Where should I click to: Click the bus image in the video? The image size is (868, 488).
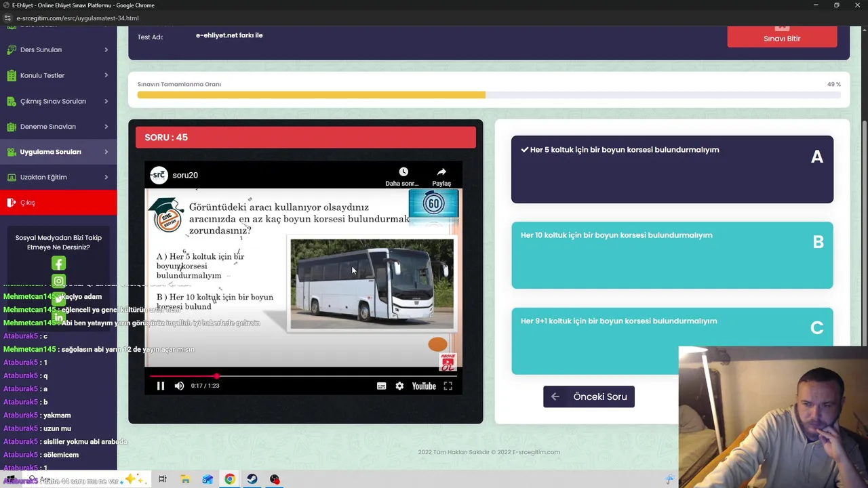pyautogui.click(x=372, y=284)
